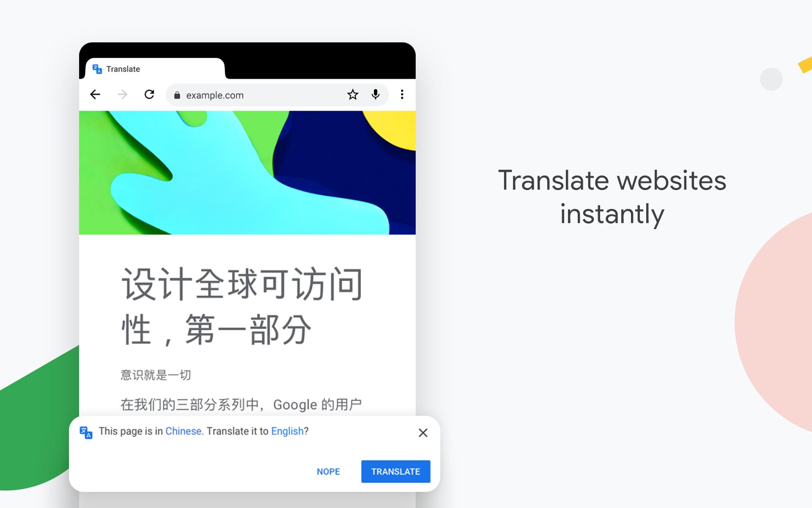Screen dimensions: 812x508
Task: Dismiss the translation prompt banner
Action: click(422, 433)
